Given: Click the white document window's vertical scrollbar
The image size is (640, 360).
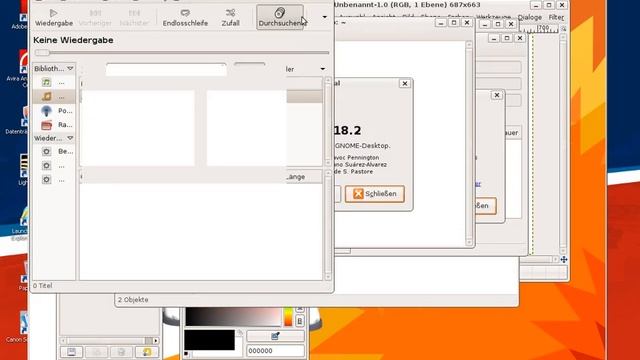Looking at the screenshot, I should pyautogui.click(x=469, y=143).
